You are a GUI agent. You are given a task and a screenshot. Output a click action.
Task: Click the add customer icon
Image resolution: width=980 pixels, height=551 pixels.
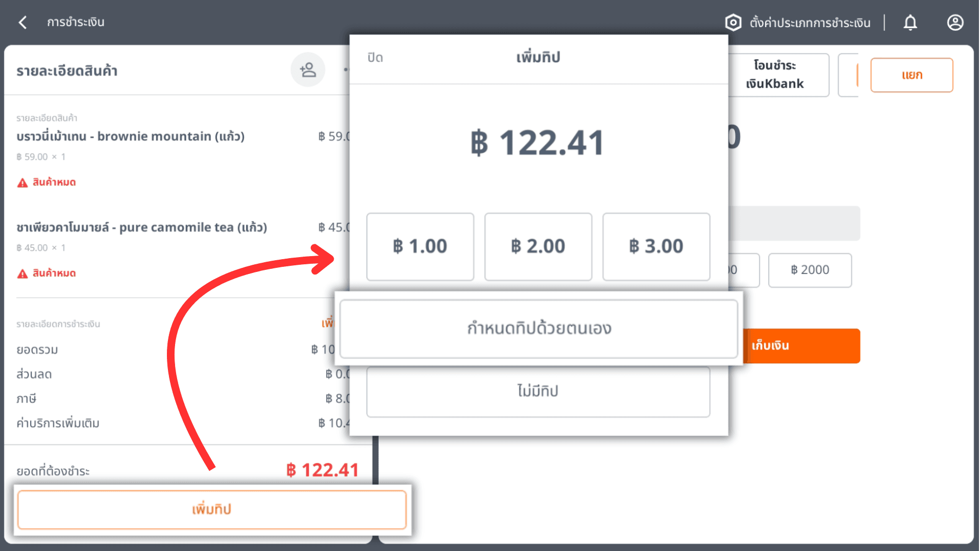[x=308, y=70]
